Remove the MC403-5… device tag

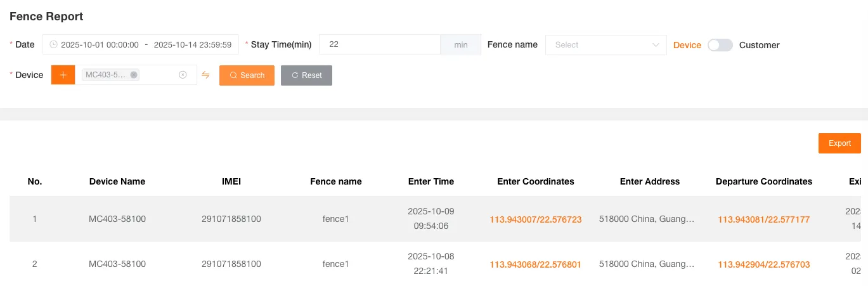[134, 75]
